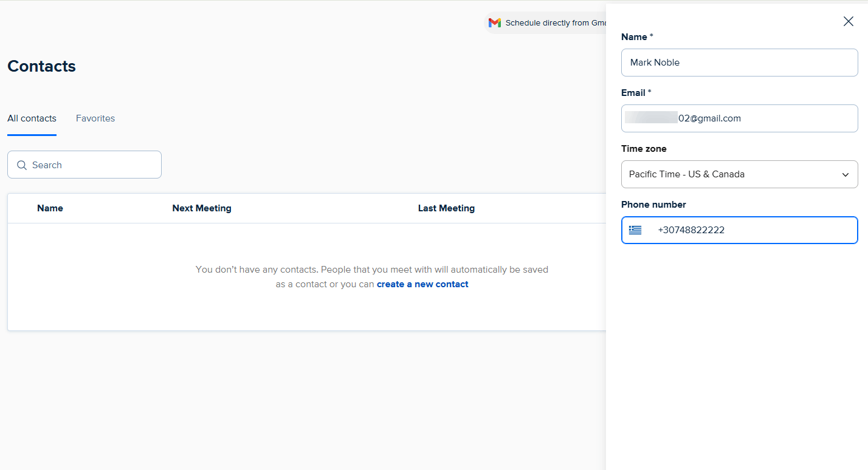Click the Last Meeting column header
The height and width of the screenshot is (470, 868).
[446, 208]
